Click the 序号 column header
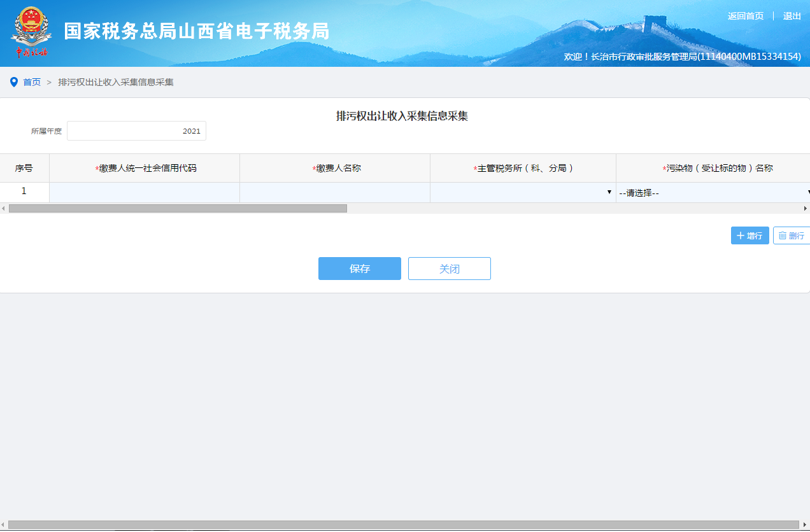Viewport: 810px width, 532px height. [24, 168]
